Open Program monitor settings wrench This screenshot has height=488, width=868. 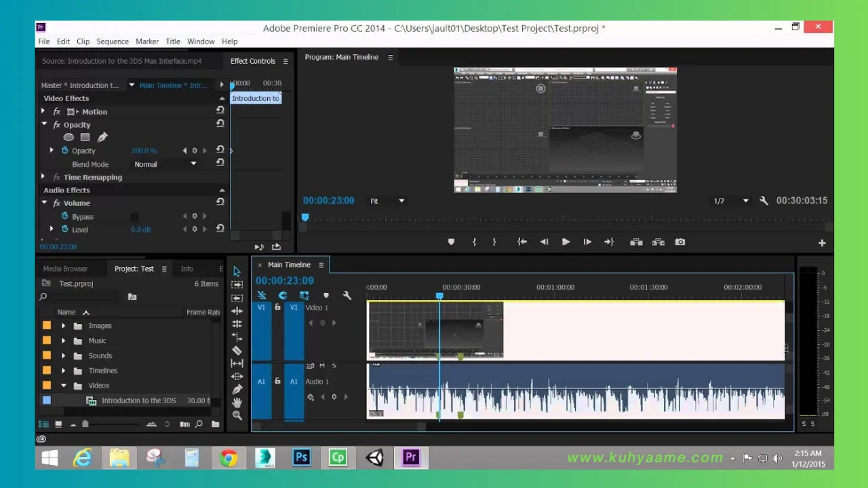[x=764, y=201]
